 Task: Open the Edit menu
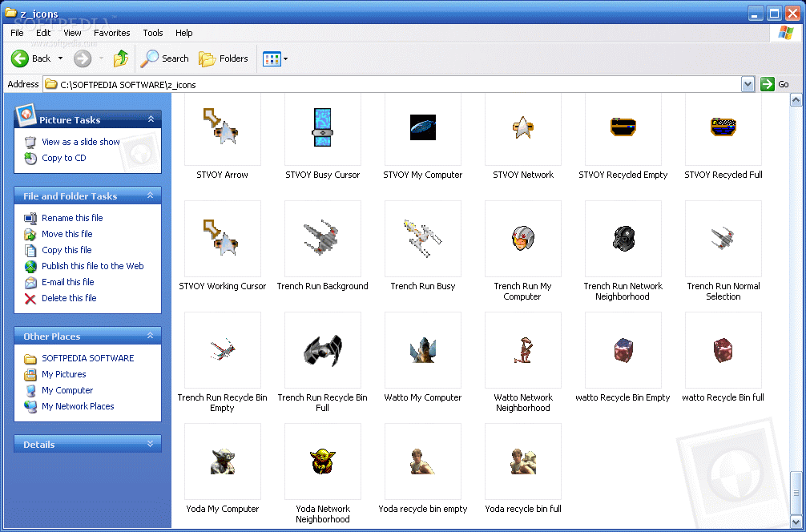pyautogui.click(x=43, y=33)
